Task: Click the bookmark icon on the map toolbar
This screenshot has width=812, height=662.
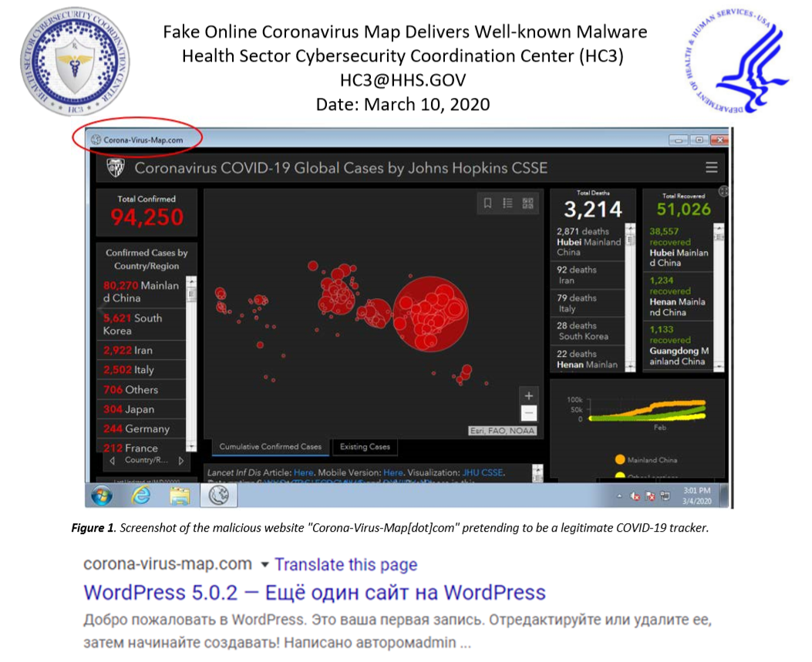Action: [488, 203]
